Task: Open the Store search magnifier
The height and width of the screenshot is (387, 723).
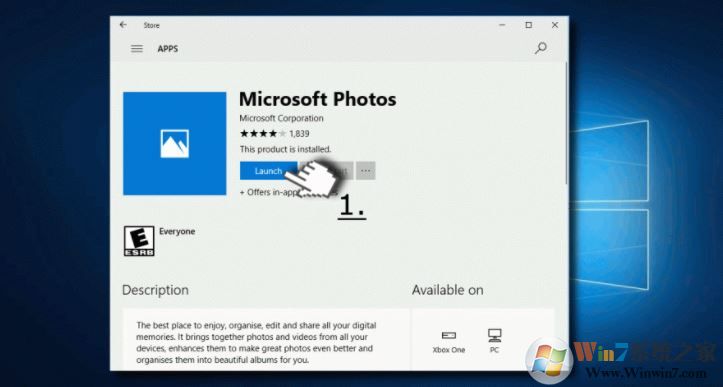Action: pyautogui.click(x=540, y=48)
